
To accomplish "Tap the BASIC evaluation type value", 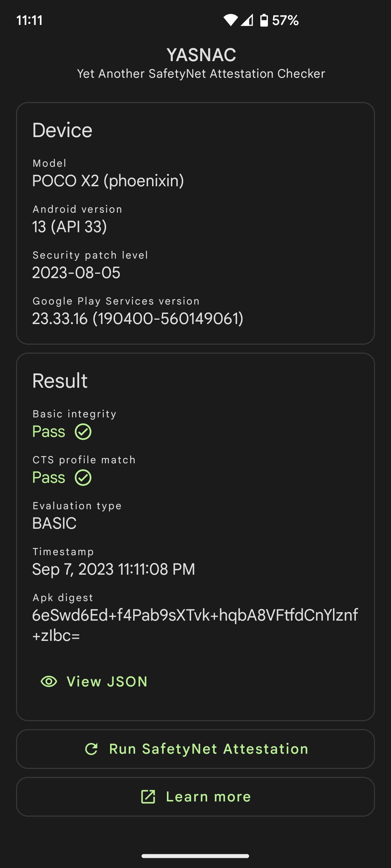I will (x=54, y=523).
